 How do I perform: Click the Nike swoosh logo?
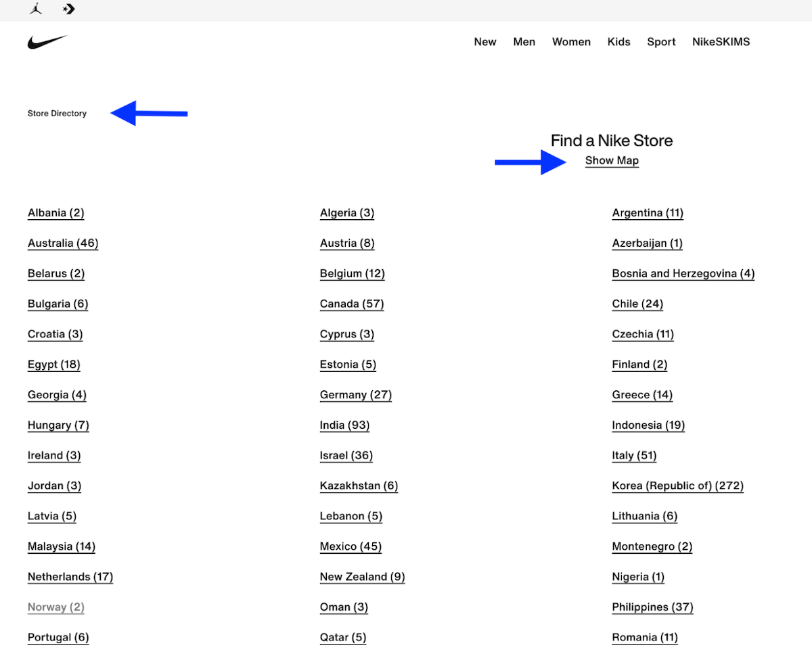click(48, 41)
